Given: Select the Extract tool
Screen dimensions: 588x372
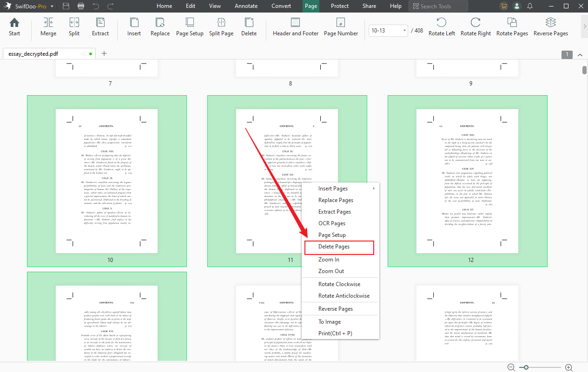Looking at the screenshot, I should tap(100, 27).
